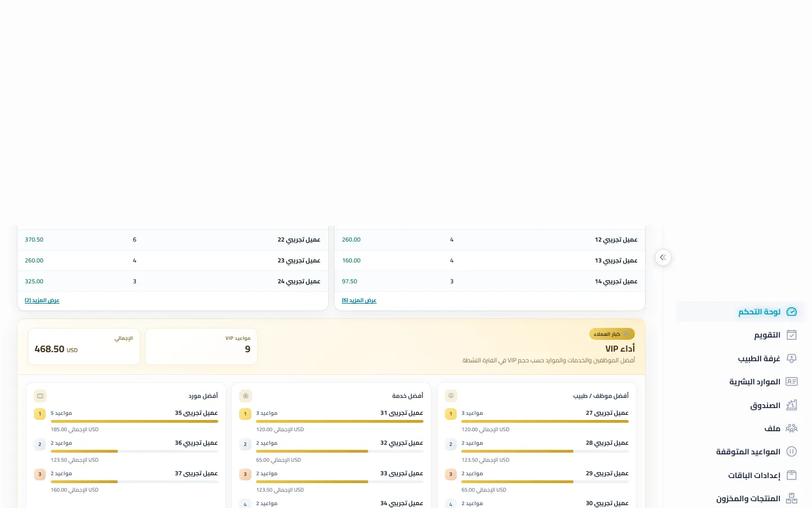Click the progress bar under عميل تجريبي 35
812x508 pixels.
[134, 421]
